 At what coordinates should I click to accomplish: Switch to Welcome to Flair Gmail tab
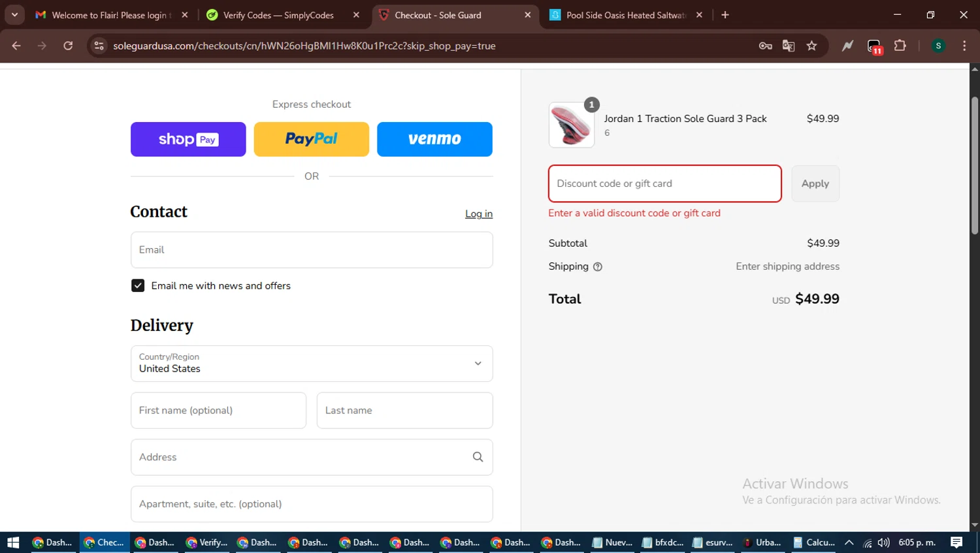[111, 14]
